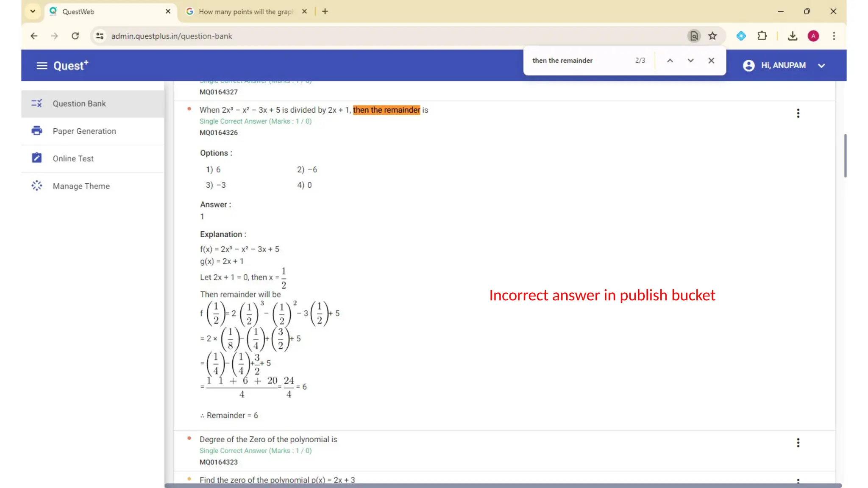Go to previous find-in-page match
This screenshot has height=488, width=868.
[670, 61]
